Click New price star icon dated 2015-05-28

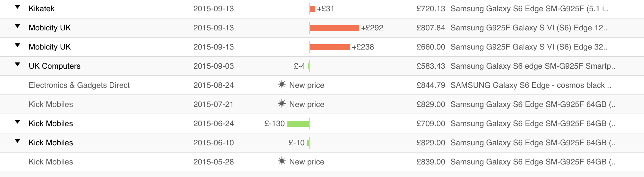(281, 161)
